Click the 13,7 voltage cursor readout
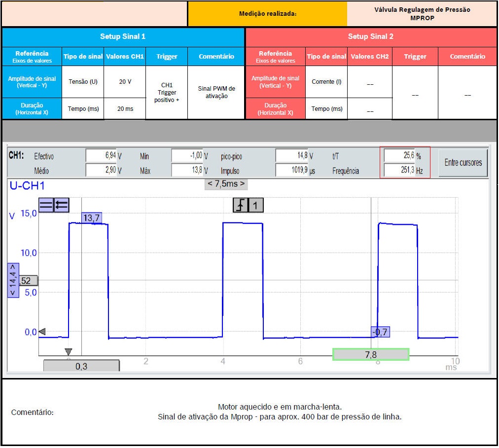The height and width of the screenshot is (448, 499). [x=92, y=218]
